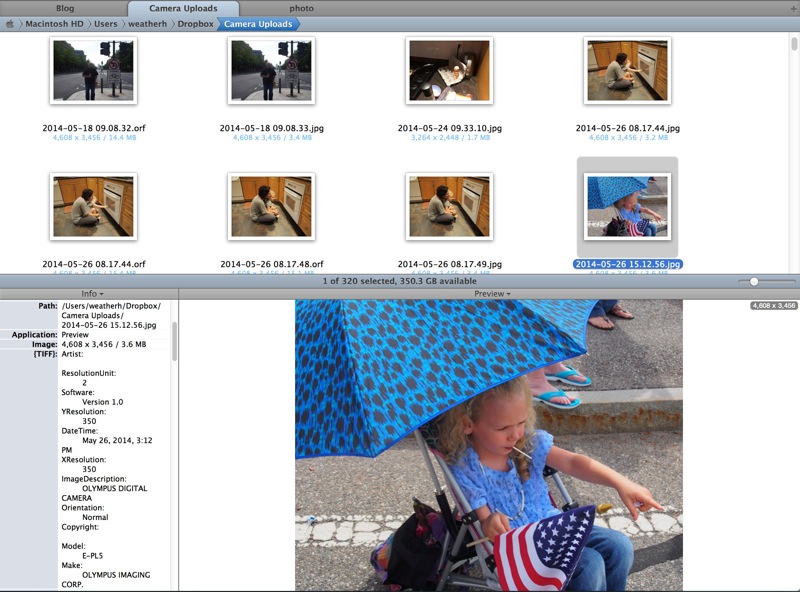Click the Model value 'E-PL5'
This screenshot has height=592, width=800.
point(92,556)
